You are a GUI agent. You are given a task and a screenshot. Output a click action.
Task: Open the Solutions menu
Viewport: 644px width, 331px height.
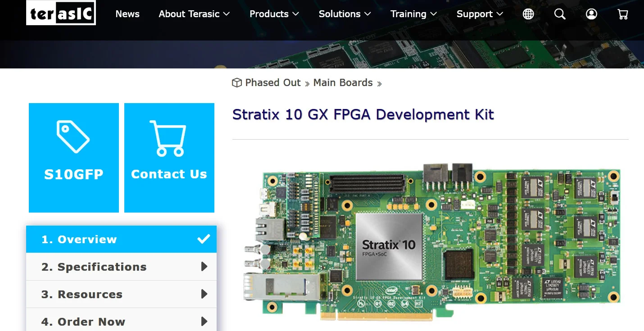point(345,14)
